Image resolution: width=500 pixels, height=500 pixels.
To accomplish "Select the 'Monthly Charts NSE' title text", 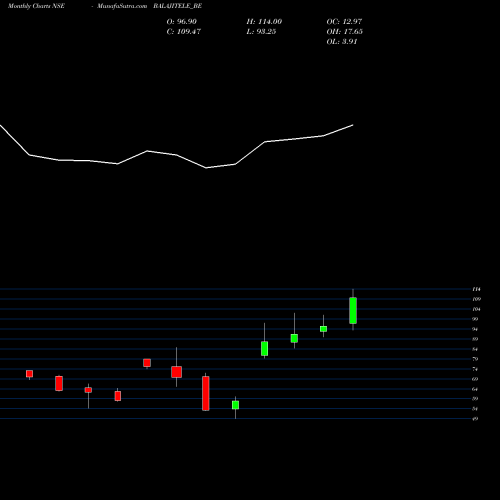I will (x=36, y=6).
